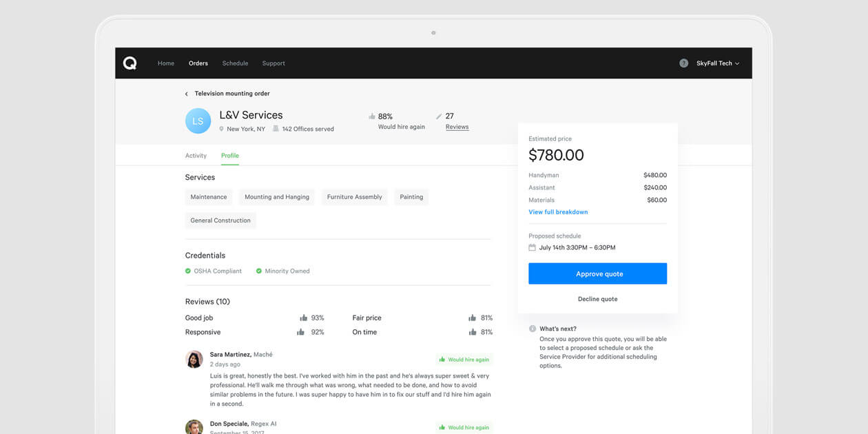Open View full breakdown link
The image size is (868, 434).
[x=558, y=212]
